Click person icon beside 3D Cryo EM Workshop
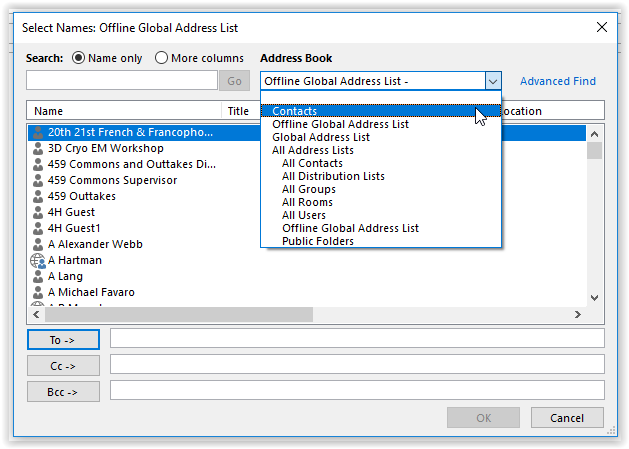 tap(38, 148)
